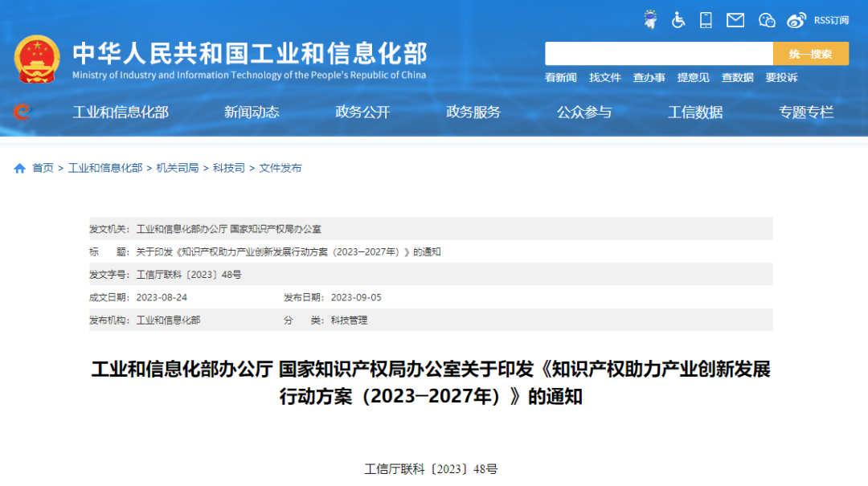Click the 查办事 quick link
Screen dimensions: 868x486
pos(649,77)
